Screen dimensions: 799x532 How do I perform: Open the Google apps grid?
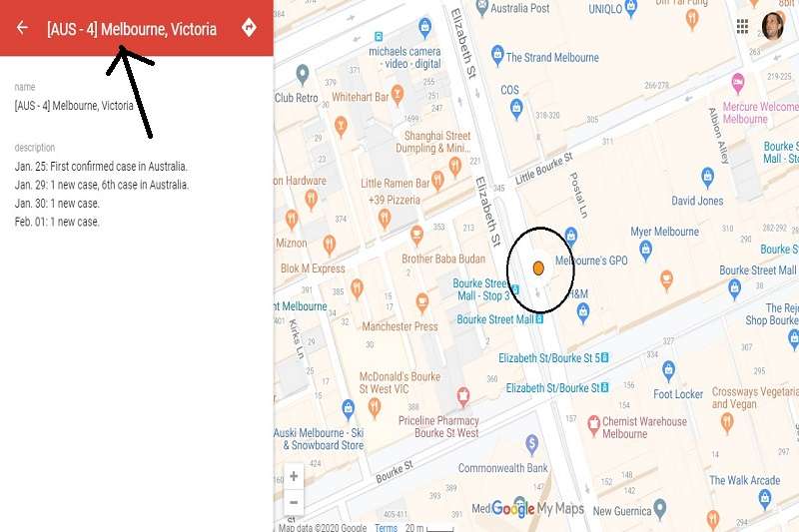click(x=742, y=27)
